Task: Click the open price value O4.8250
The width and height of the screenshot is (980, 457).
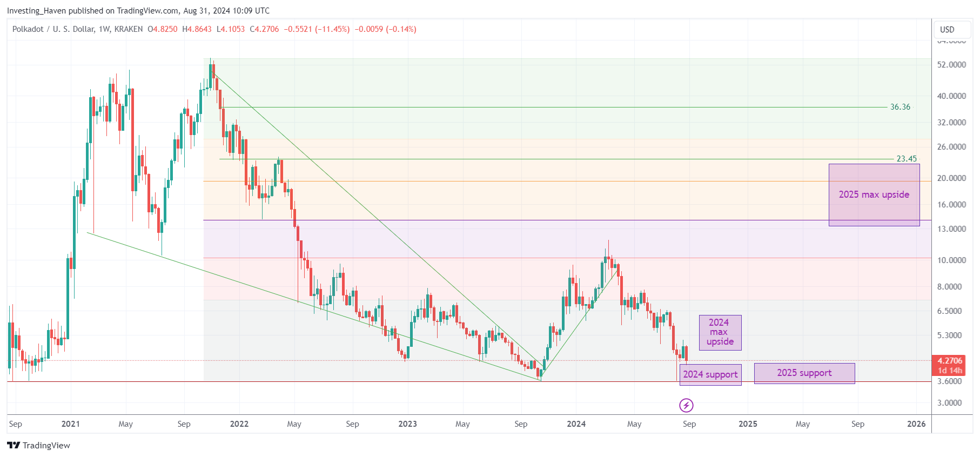Action: click(x=163, y=29)
